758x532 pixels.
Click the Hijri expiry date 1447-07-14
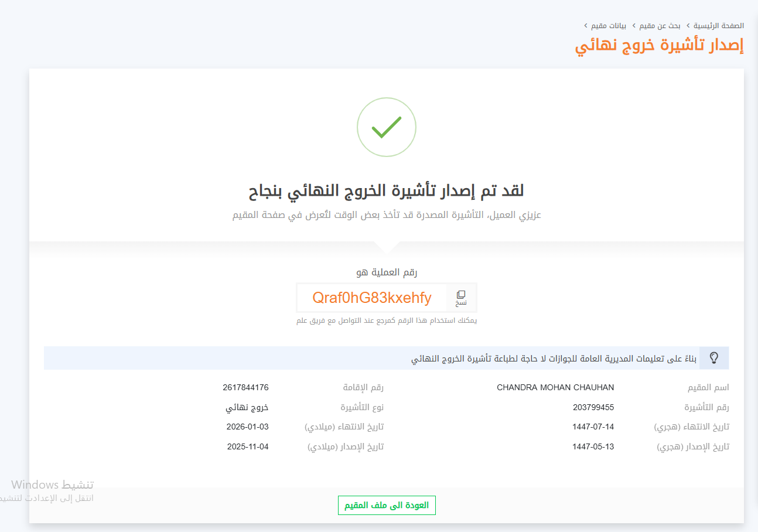click(x=593, y=427)
